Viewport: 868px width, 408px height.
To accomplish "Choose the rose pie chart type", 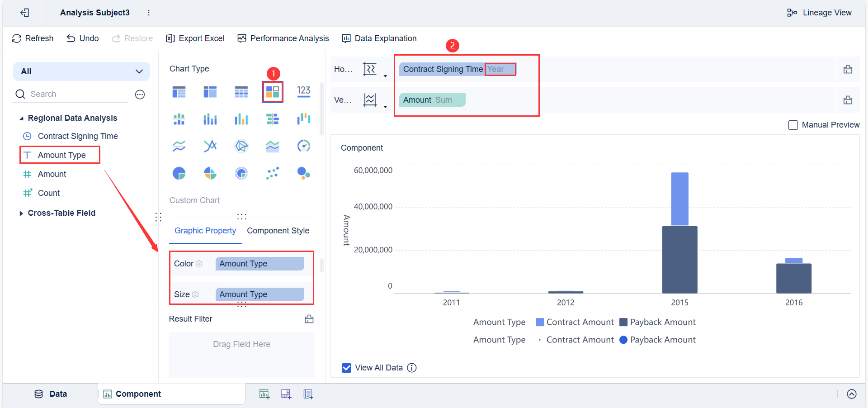I will (210, 173).
